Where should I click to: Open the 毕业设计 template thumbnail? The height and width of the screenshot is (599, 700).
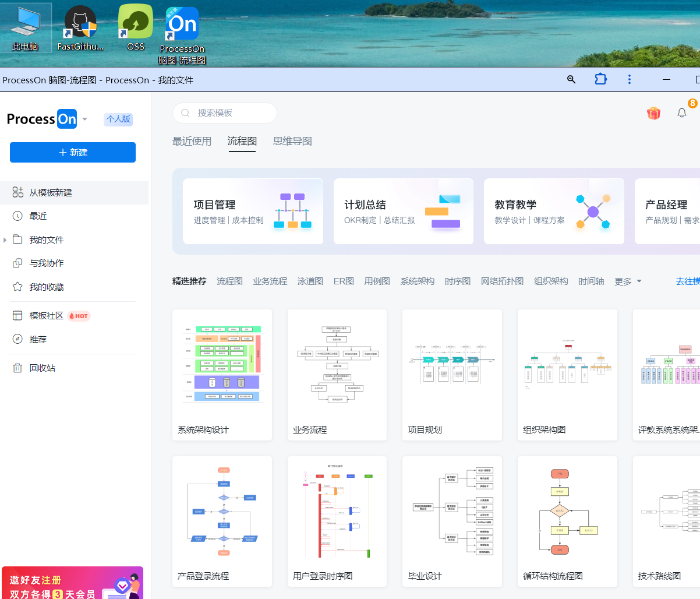(452, 522)
